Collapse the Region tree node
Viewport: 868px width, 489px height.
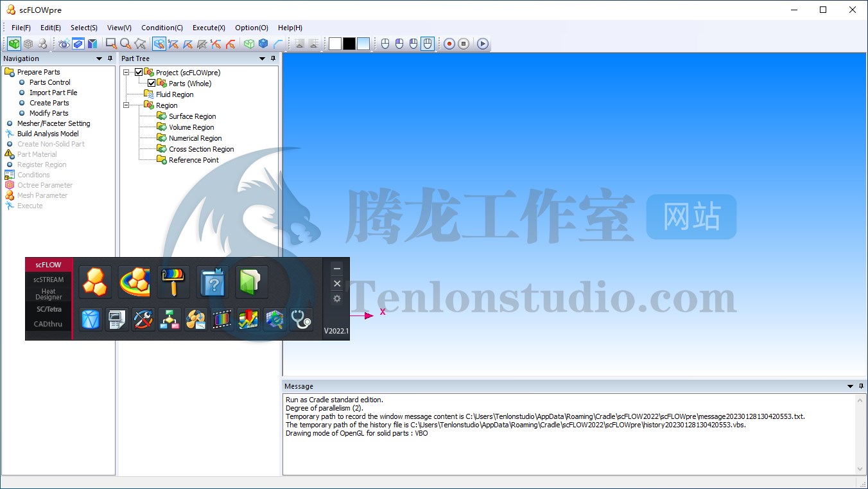[126, 105]
